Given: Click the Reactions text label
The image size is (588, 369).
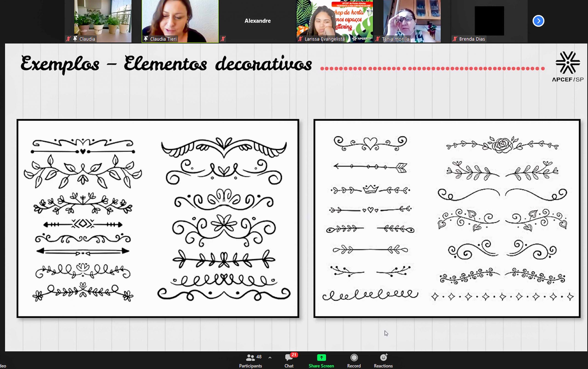Looking at the screenshot, I should click(383, 366).
